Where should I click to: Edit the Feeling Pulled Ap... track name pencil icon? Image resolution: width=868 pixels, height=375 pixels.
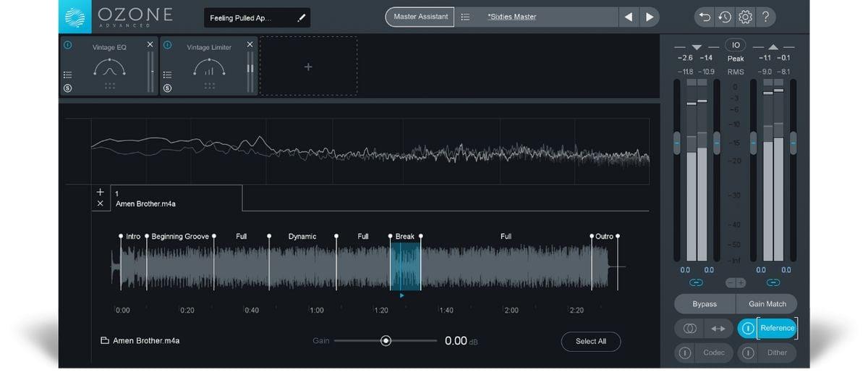point(302,17)
